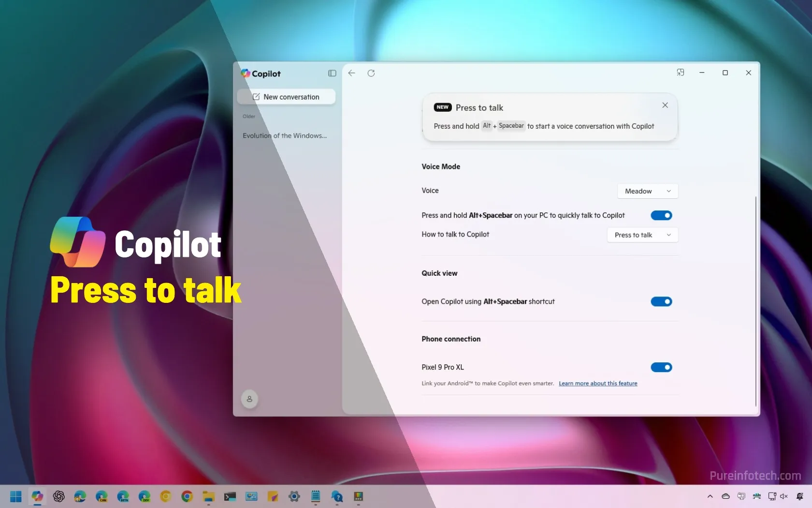Open Edge Beta from the taskbar

[123, 496]
